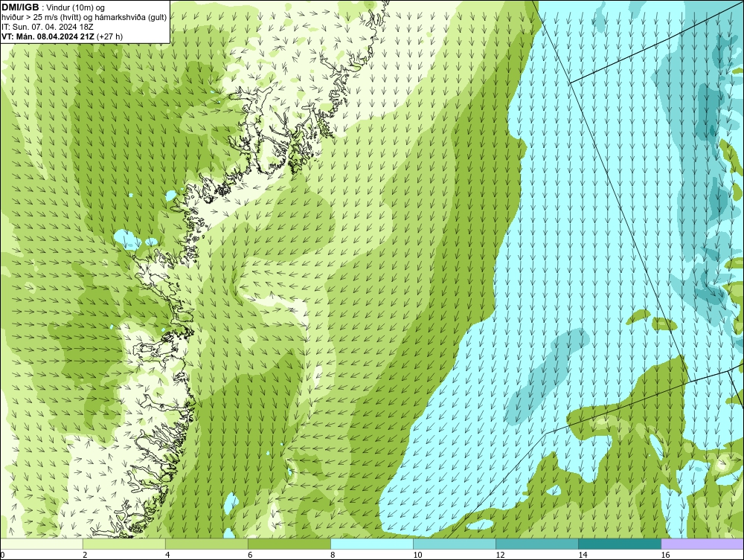This screenshot has width=744, height=560.
Task: Click the '10' label on the scale
Action: [x=417, y=555]
